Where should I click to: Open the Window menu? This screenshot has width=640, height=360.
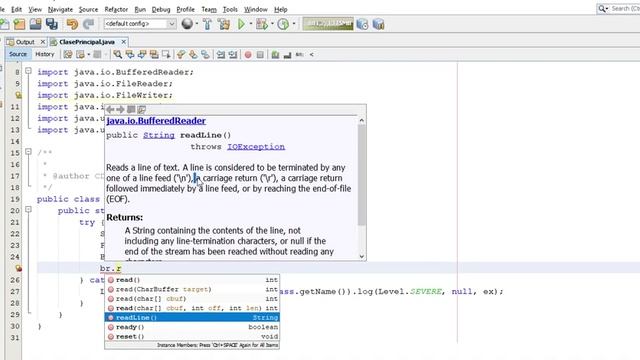tap(256, 9)
